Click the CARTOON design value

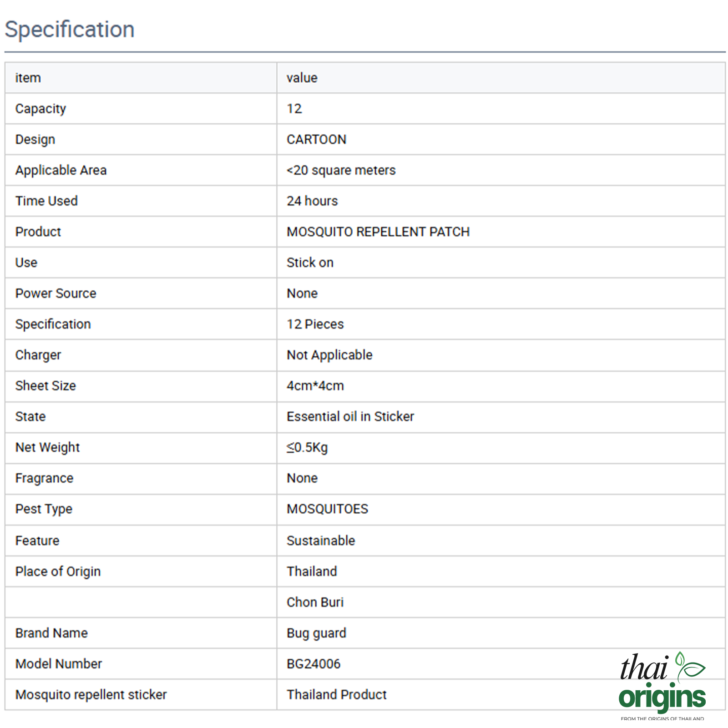(x=316, y=139)
